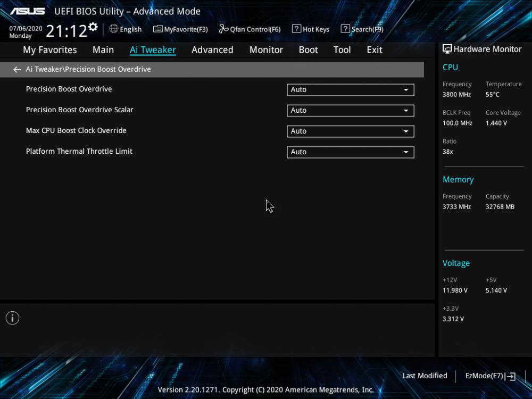The height and width of the screenshot is (399, 532).
Task: Click the 38x ratio value
Action: click(x=448, y=152)
